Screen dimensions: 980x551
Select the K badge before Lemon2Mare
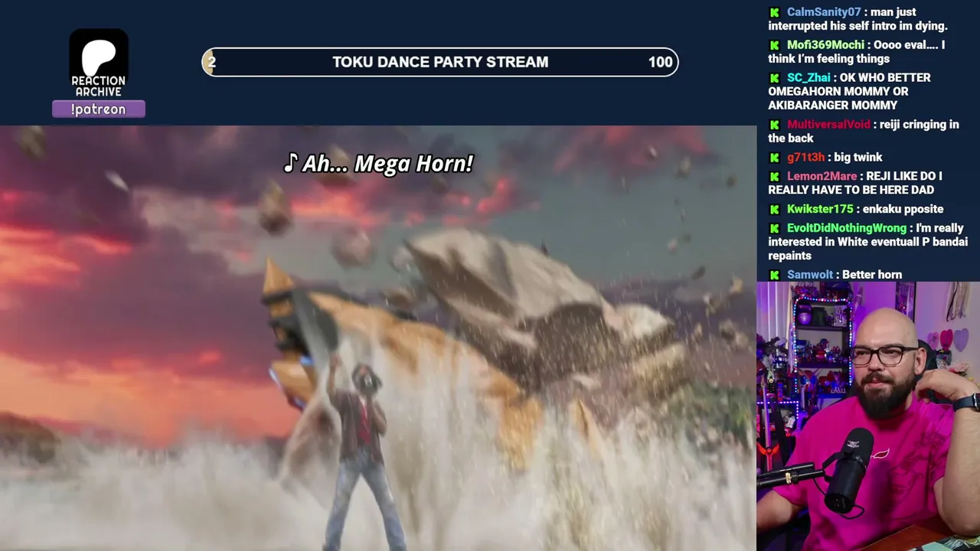pos(775,177)
